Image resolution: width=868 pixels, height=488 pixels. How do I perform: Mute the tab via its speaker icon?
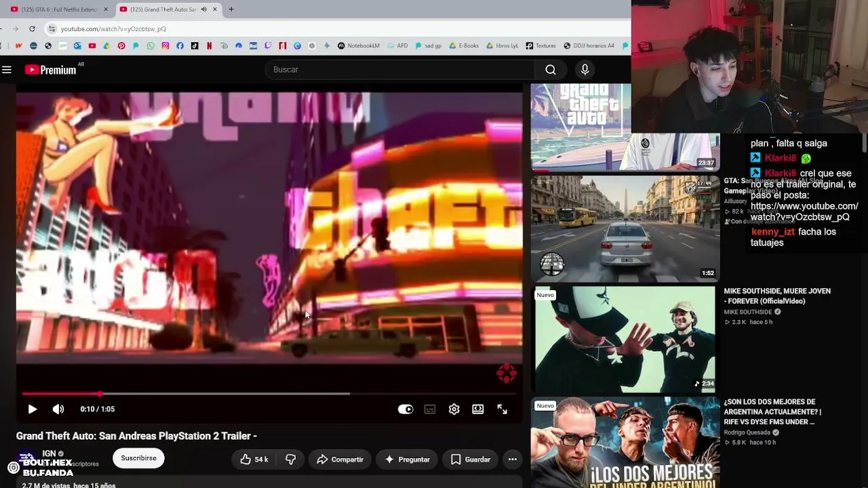tap(203, 9)
